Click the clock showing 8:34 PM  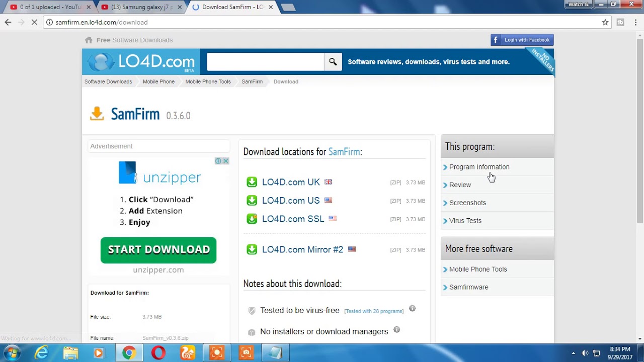(x=620, y=349)
